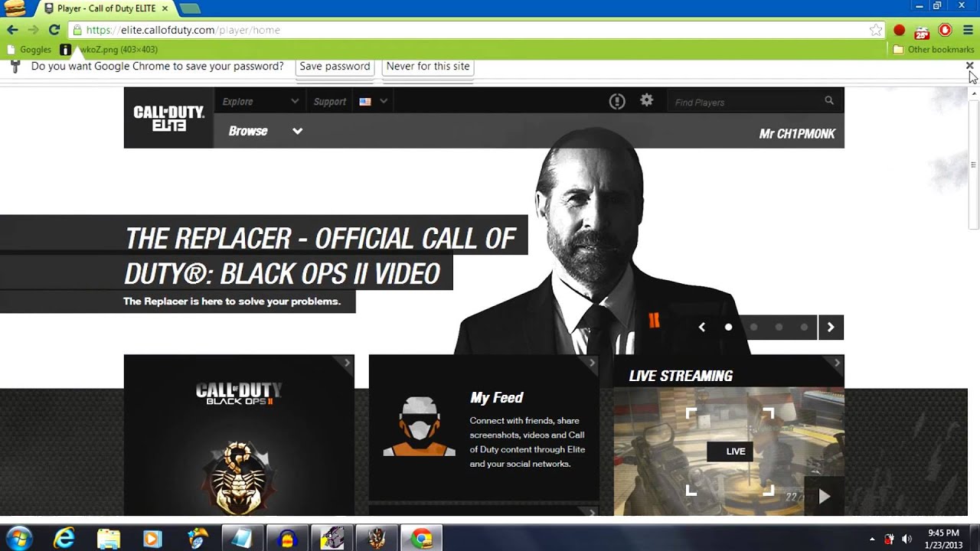Expand the Black Ops II card corner arrow
The image size is (980, 551).
pos(347,363)
